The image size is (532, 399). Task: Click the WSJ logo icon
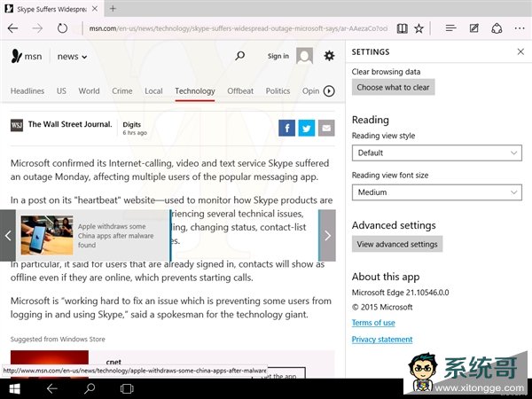tap(17, 125)
